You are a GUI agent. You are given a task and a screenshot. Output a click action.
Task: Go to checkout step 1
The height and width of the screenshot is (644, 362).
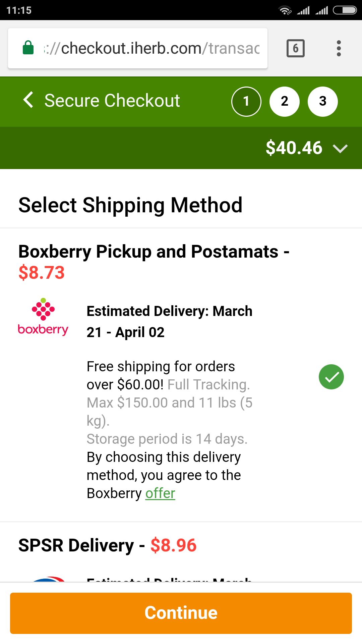[x=246, y=101]
